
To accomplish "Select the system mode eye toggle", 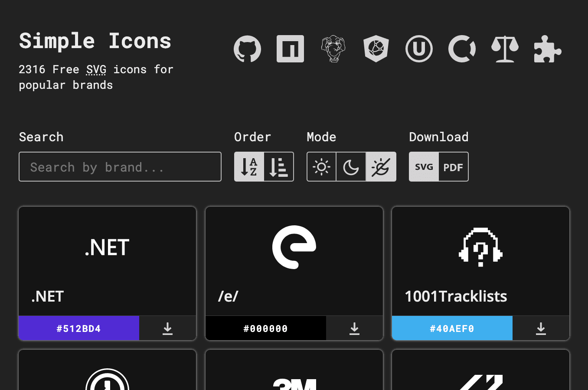I will [x=381, y=166].
